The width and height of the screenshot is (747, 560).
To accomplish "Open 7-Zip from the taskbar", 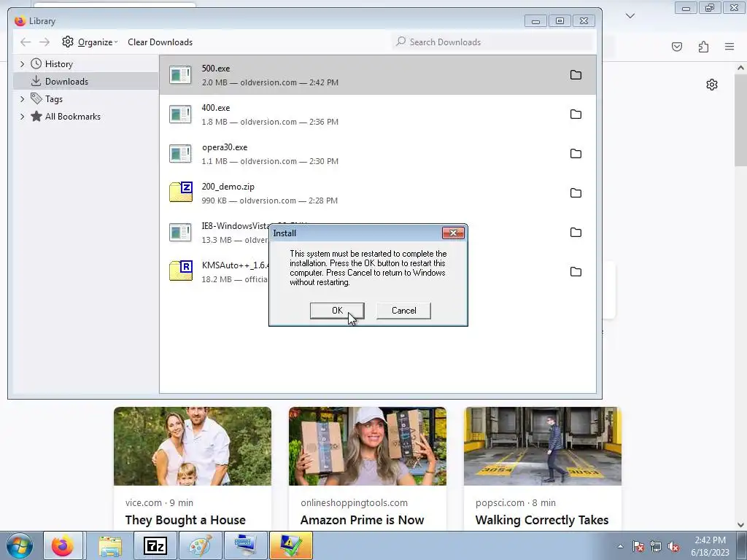I will pyautogui.click(x=155, y=545).
